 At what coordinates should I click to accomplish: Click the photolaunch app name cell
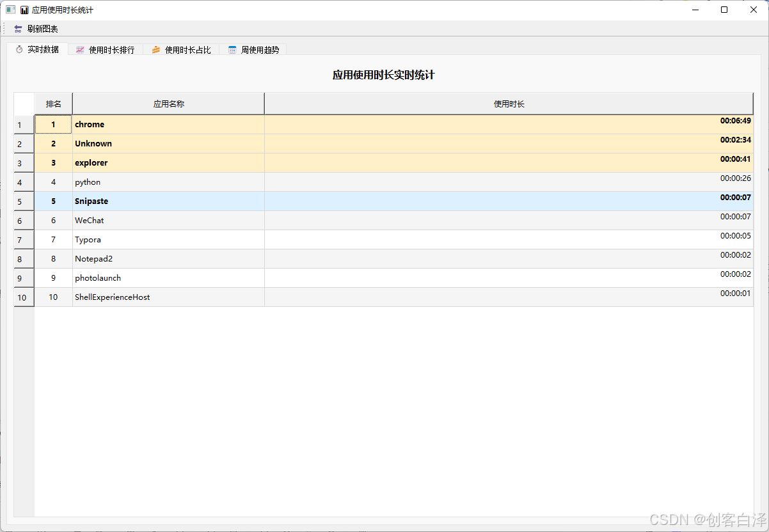pos(169,278)
